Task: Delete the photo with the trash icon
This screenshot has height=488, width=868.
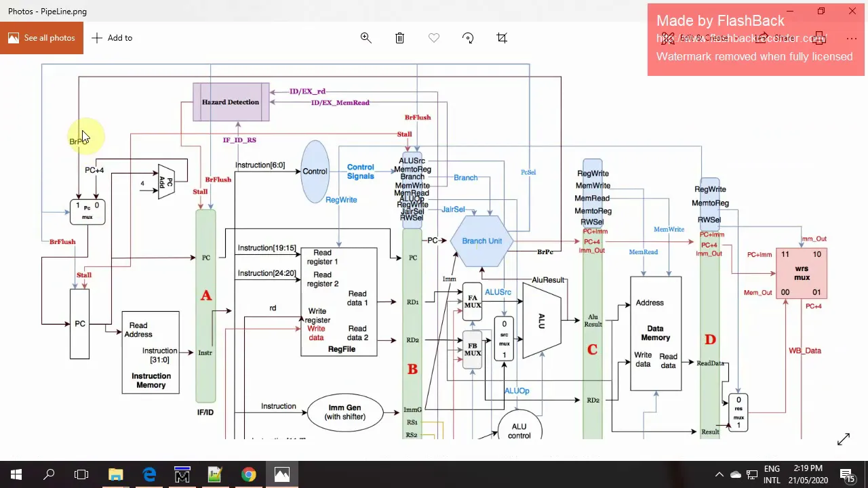Action: (x=399, y=38)
